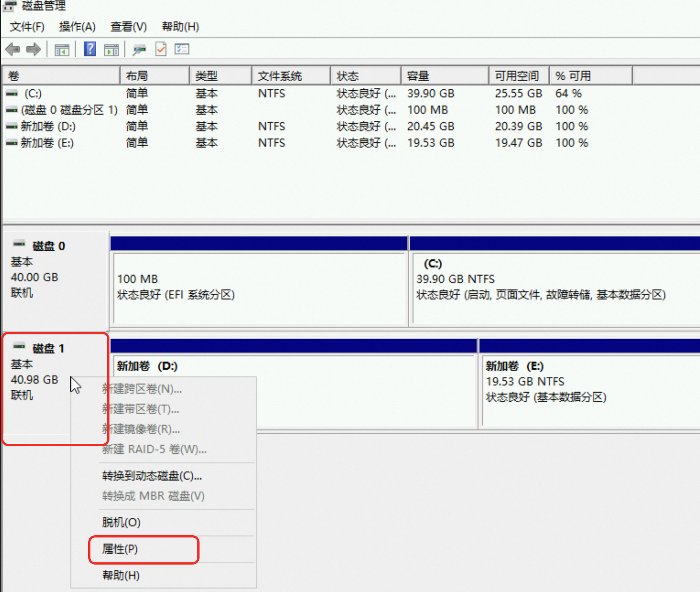
Task: Select the 新加卷 (E:) volume list row
Action: tap(47, 143)
